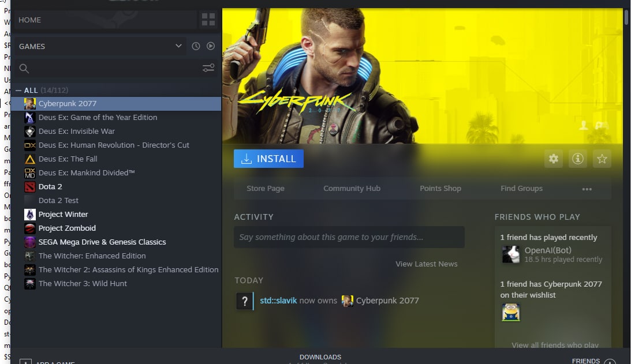The width and height of the screenshot is (631, 364).
Task: Click Cyberpunk 2077 link in activity feed
Action: 387,301
